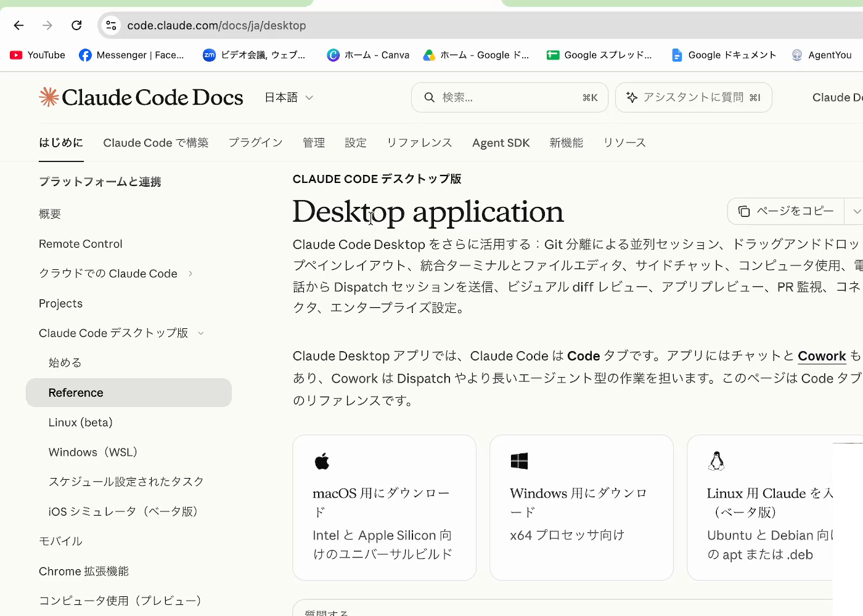Reload the page with the refresh icon

point(76,25)
